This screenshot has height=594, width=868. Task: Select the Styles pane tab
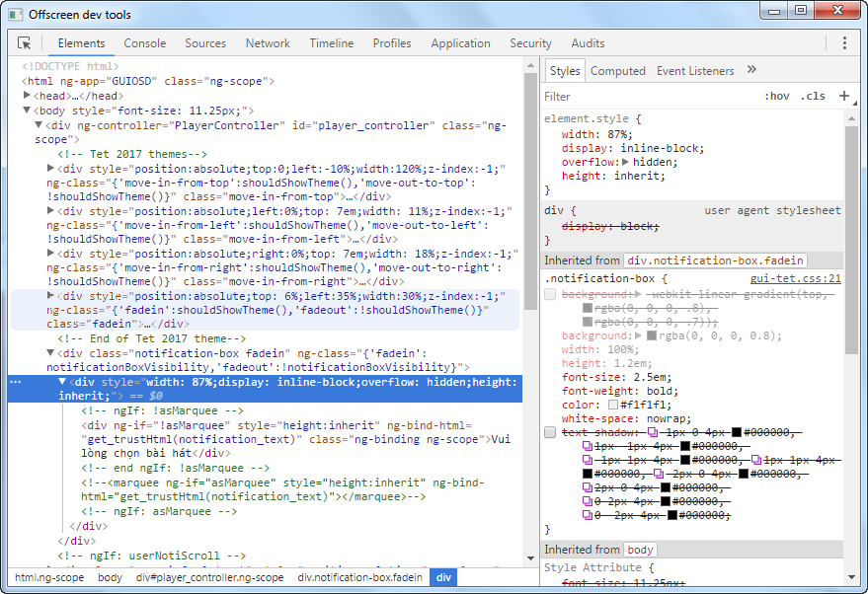pos(565,71)
